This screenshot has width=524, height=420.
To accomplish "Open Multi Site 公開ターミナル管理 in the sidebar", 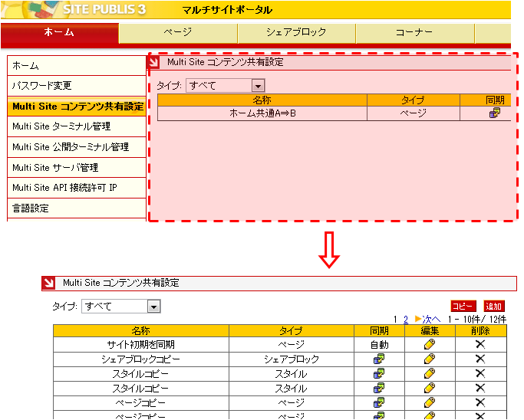I will (77, 147).
